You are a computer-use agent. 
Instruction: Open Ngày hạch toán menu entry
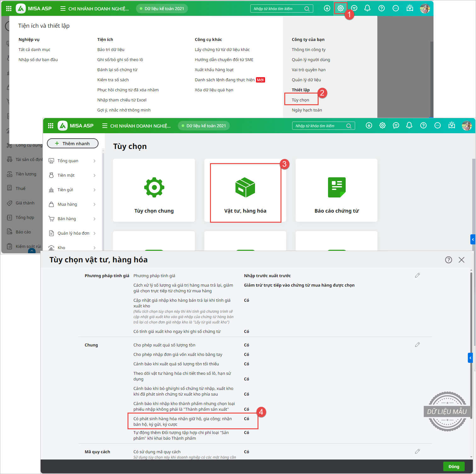[x=307, y=110]
